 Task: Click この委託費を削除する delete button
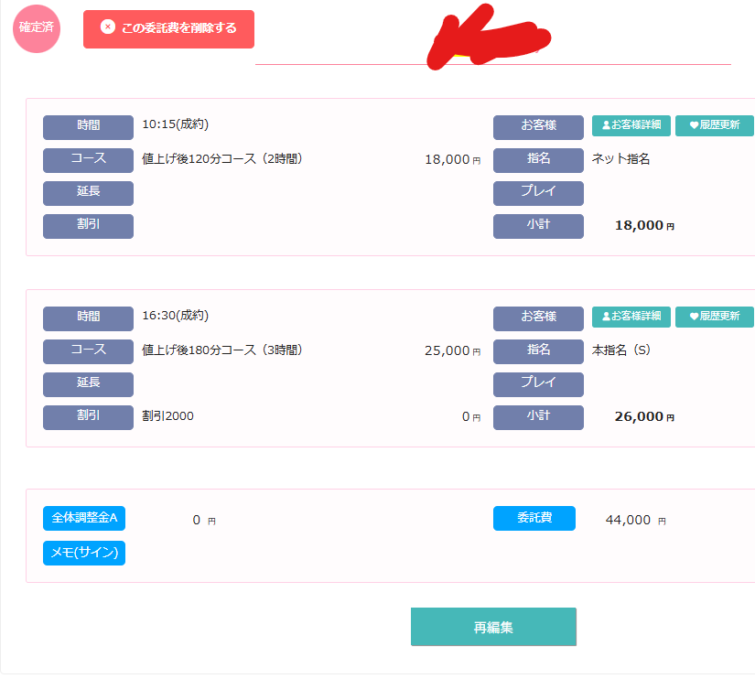[x=168, y=28]
